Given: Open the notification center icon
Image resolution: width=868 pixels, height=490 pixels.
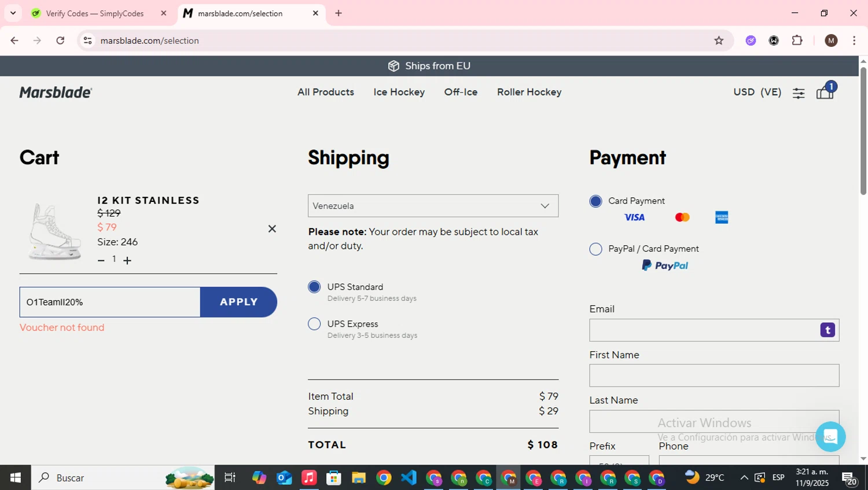Looking at the screenshot, I should (849, 478).
